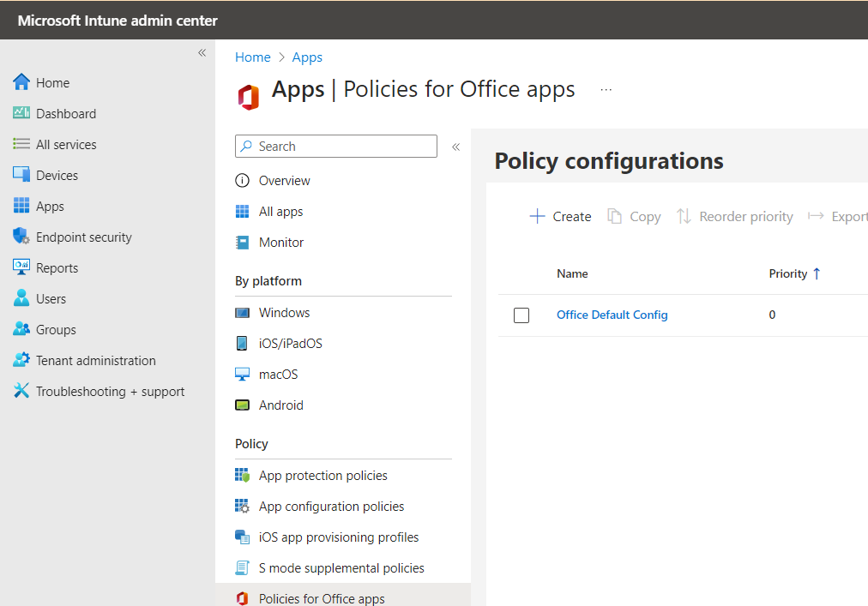
Task: Click the Search input field
Action: pos(336,146)
